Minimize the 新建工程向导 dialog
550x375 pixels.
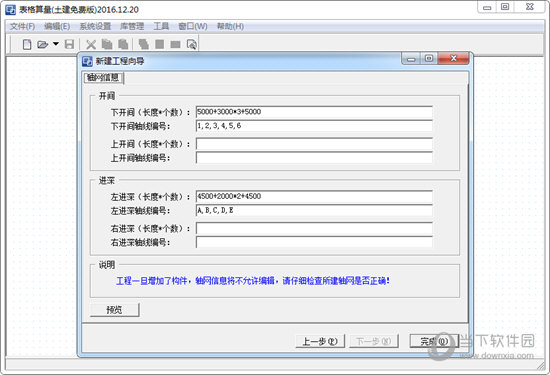(411, 59)
